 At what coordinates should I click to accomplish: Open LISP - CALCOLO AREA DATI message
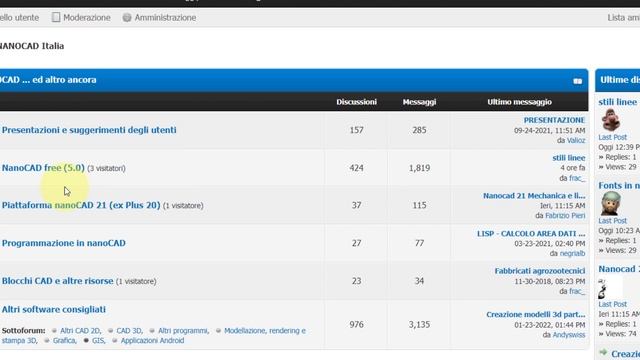(x=531, y=234)
